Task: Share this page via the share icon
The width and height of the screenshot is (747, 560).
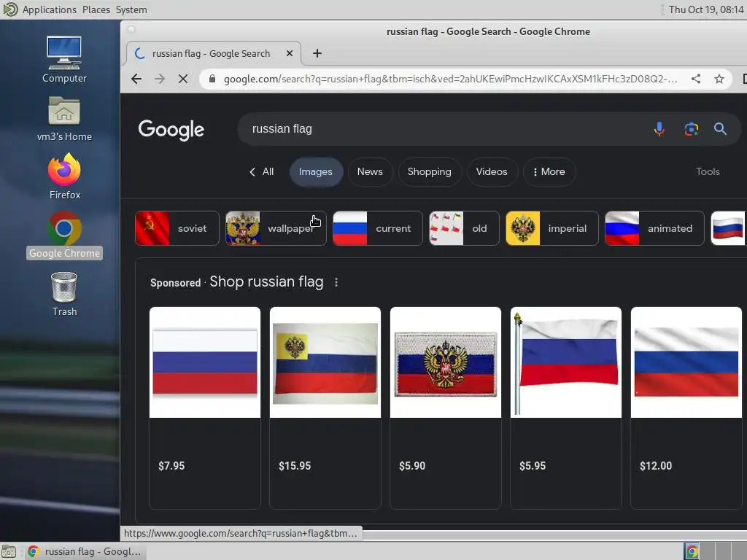Action: [x=695, y=79]
